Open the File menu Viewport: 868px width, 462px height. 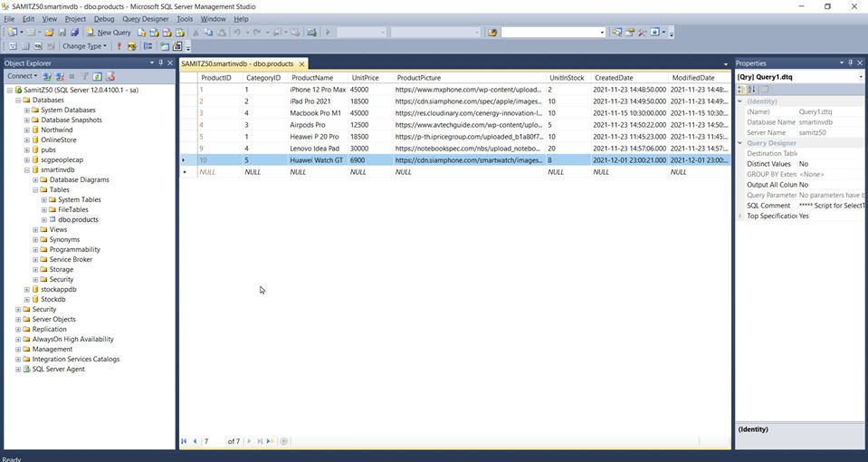click(9, 19)
